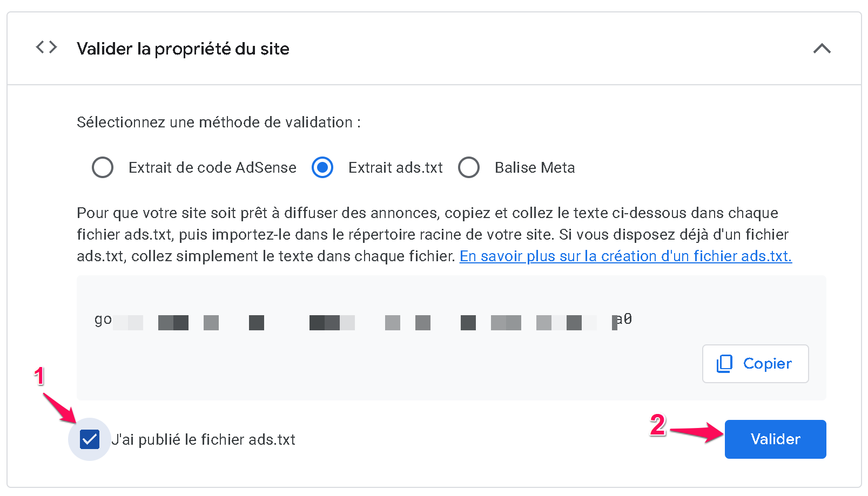
Task: Click the ads.txt snippet text starting with 'go'
Action: [363, 321]
